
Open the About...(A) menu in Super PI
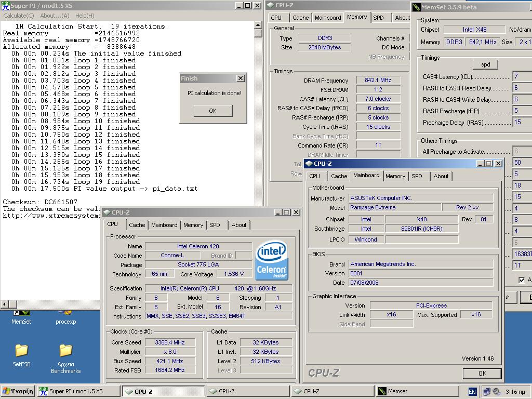click(55, 16)
